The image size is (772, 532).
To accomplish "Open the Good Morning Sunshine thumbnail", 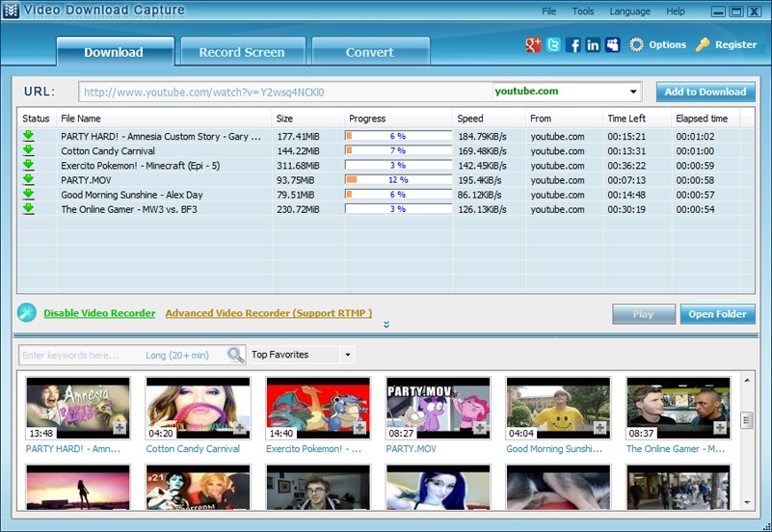I will point(558,408).
